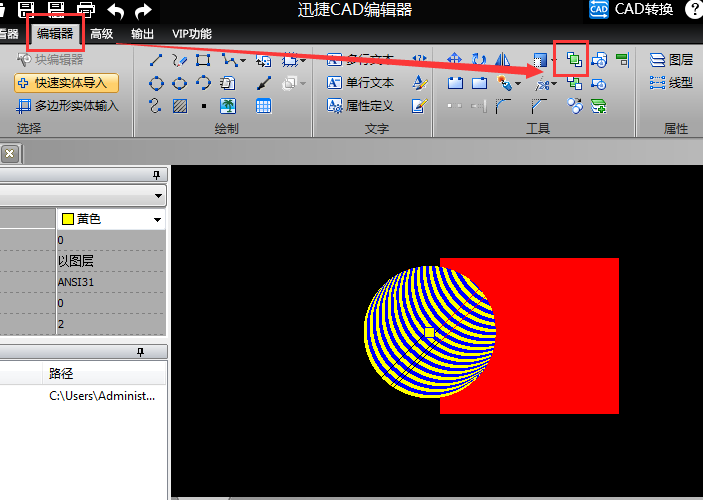
Task: Expand the properties panel object selector dropdown
Action: point(158,195)
